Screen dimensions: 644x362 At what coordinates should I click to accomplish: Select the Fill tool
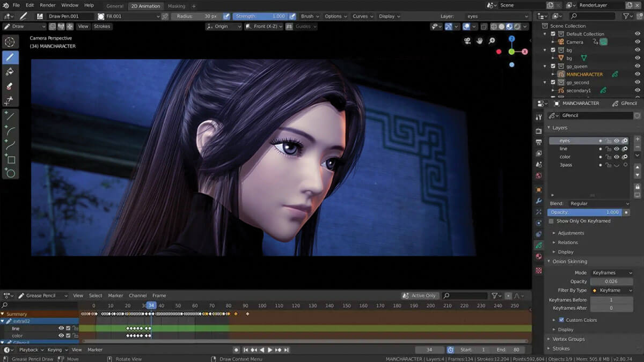[11, 72]
